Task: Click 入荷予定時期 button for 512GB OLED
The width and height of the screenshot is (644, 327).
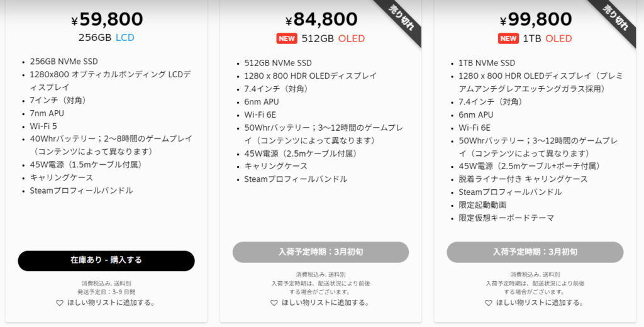Action: (x=321, y=252)
